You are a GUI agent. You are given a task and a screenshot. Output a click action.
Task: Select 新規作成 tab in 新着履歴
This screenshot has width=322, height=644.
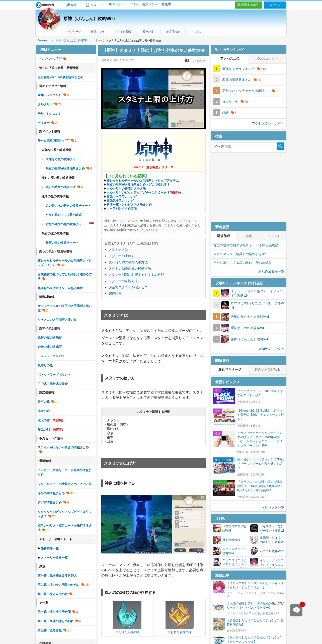[x=223, y=236]
